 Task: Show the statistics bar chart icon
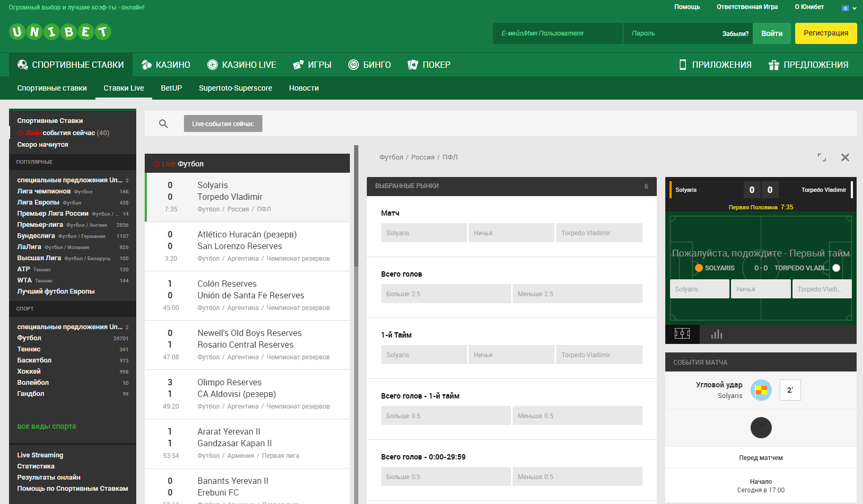coord(717,334)
